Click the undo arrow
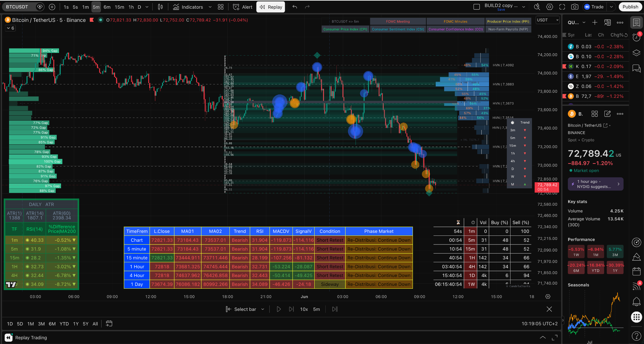Image resolution: width=644 pixels, height=344 pixels. 295,7
